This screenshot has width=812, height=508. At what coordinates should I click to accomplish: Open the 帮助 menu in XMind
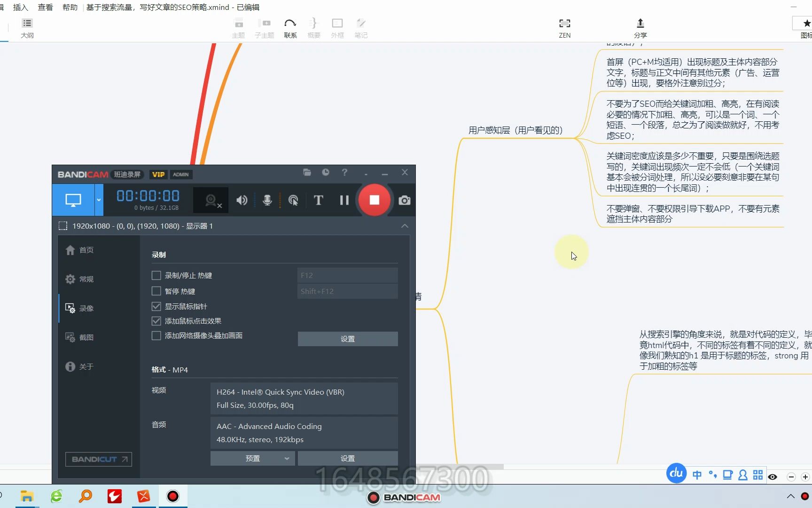pyautogui.click(x=70, y=7)
